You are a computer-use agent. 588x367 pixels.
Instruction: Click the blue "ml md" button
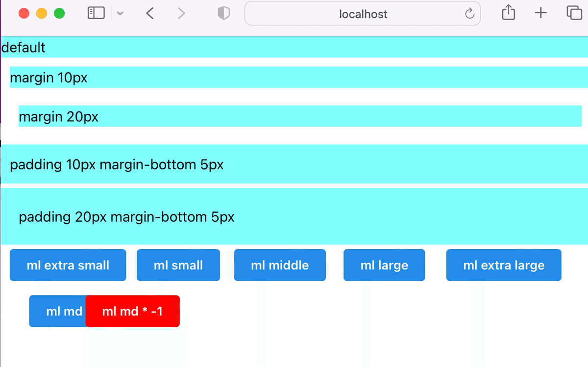58,311
